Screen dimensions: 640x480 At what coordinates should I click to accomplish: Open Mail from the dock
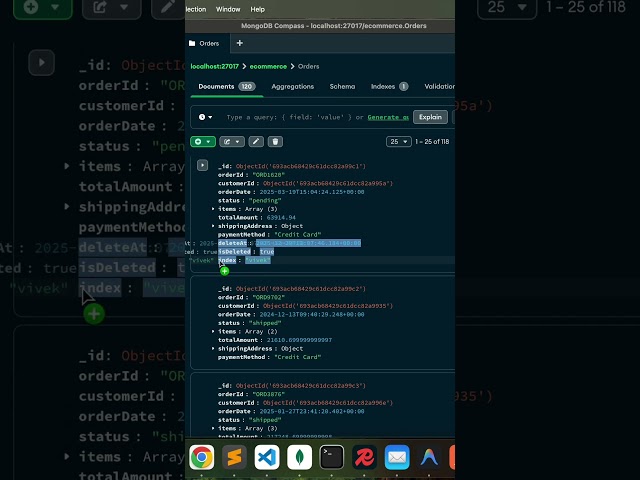pyautogui.click(x=397, y=457)
